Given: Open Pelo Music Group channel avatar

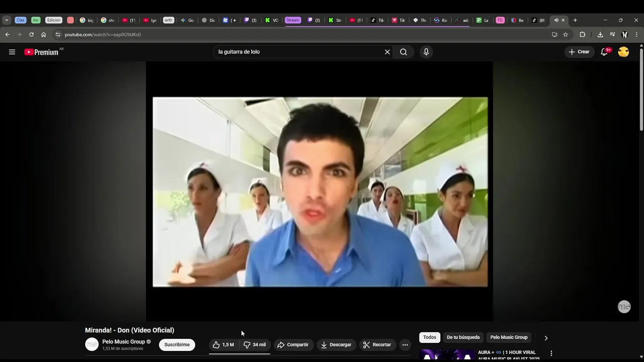Looking at the screenshot, I should click(x=92, y=344).
